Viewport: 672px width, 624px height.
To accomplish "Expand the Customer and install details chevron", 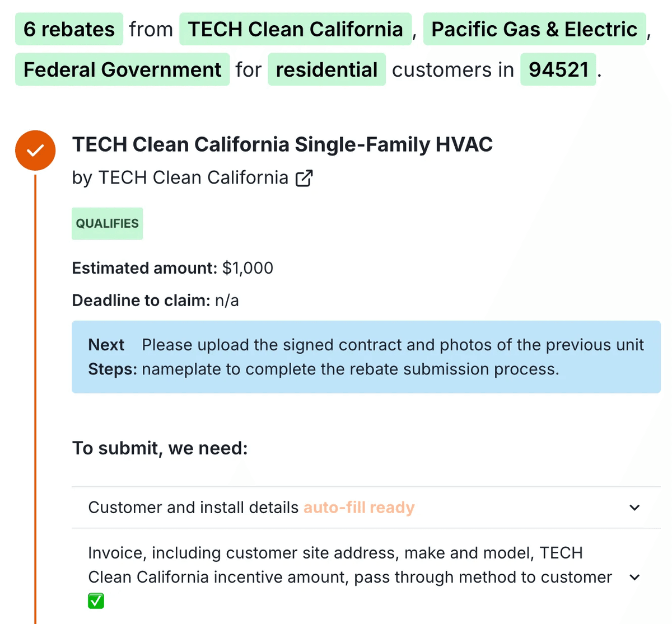I will click(x=634, y=508).
